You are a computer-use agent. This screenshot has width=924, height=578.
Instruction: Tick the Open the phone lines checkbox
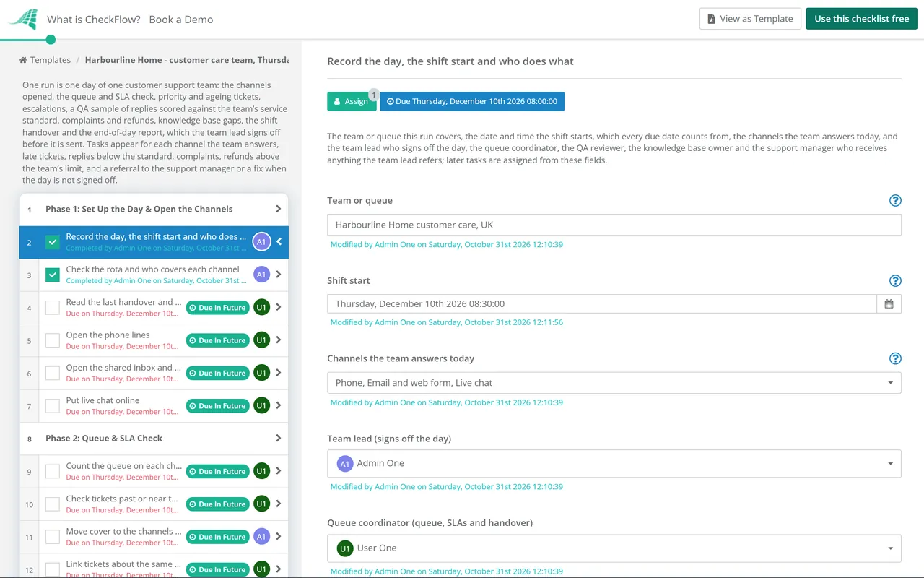53,340
